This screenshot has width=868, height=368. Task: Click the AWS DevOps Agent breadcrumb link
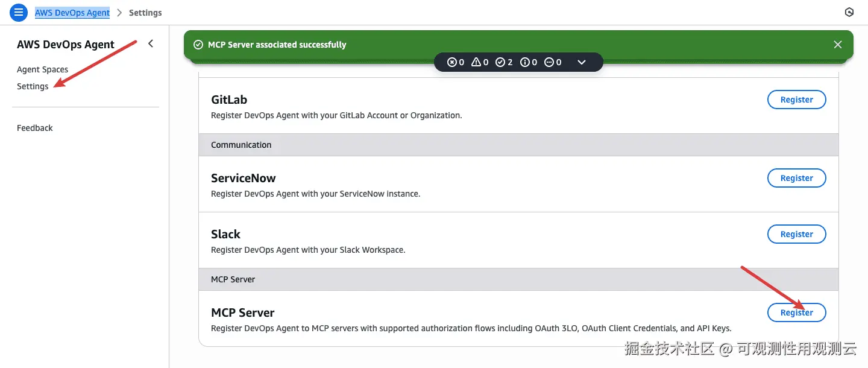(x=72, y=13)
